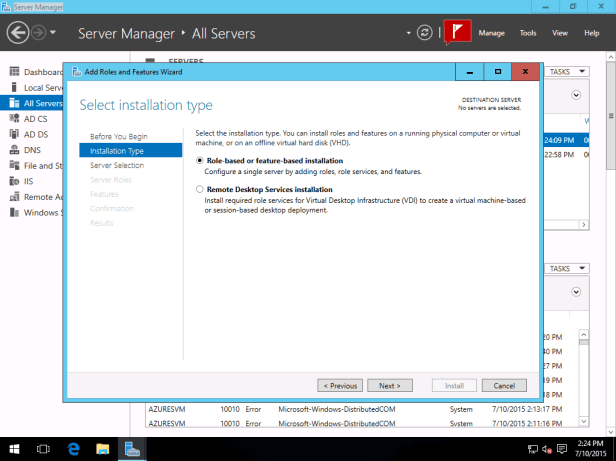Open Microsoft Edge from the taskbar
Image resolution: width=616 pixels, height=461 pixels.
point(75,449)
